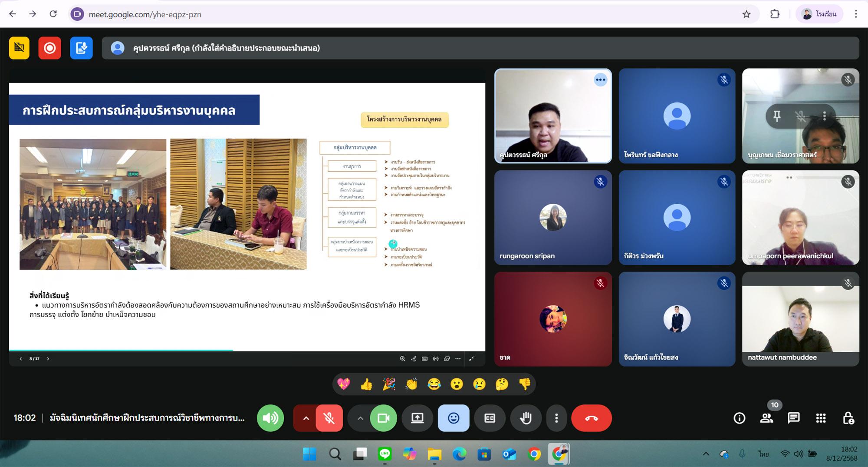This screenshot has width=868, height=467.
Task: Show the participants list
Action: coord(766,418)
